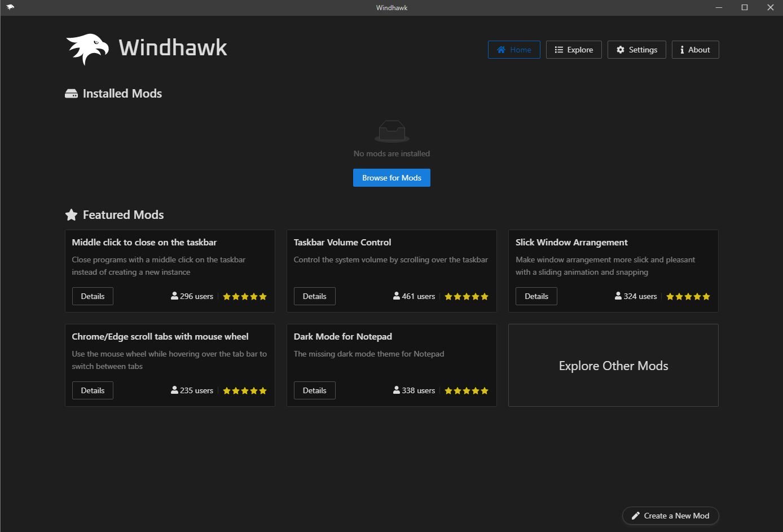
Task: Click star rating on Taskbar Volume Control card
Action: [467, 296]
